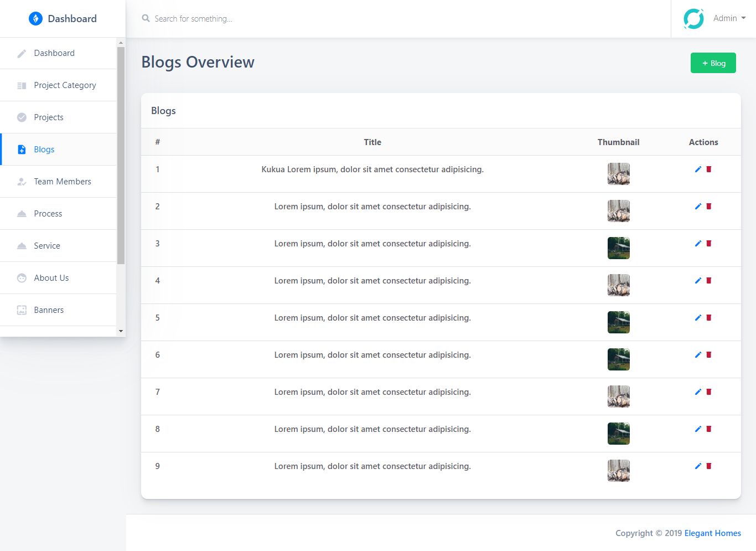Open Project Category in sidebar
This screenshot has width=756, height=551.
click(65, 85)
